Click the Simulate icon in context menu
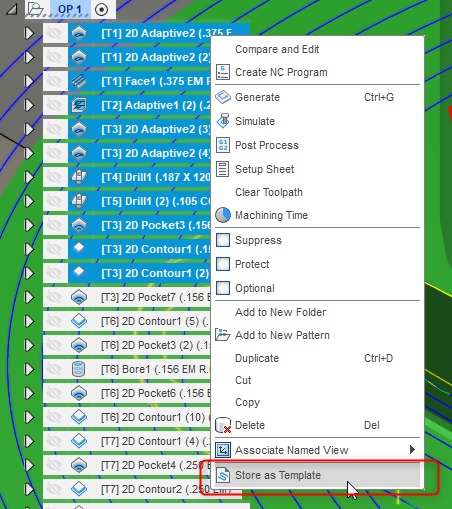This screenshot has height=509, width=452. point(223,121)
